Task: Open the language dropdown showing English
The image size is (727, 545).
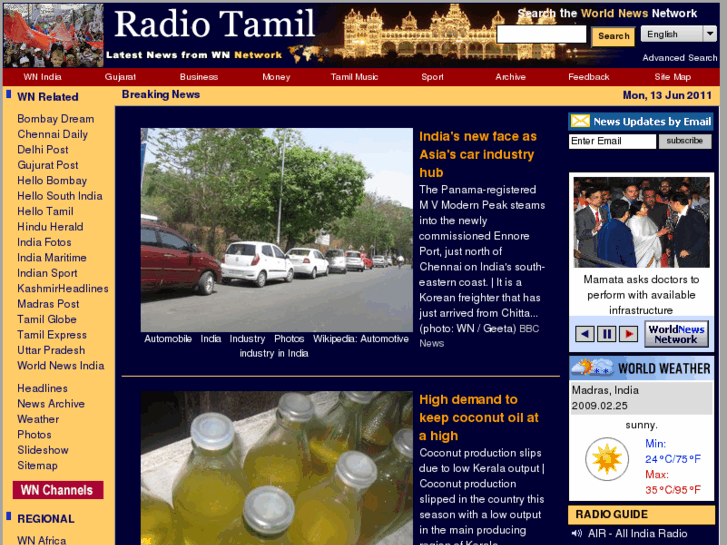Action: point(679,34)
